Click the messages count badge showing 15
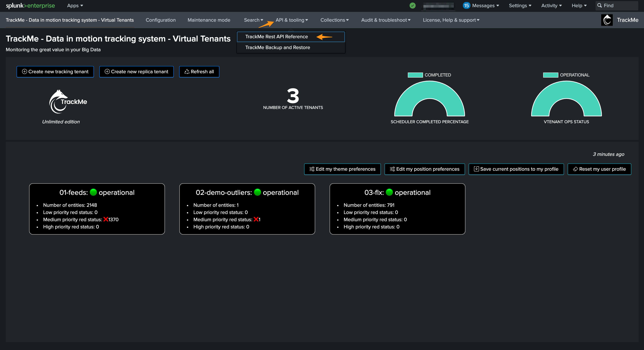The image size is (644, 350). [466, 5]
